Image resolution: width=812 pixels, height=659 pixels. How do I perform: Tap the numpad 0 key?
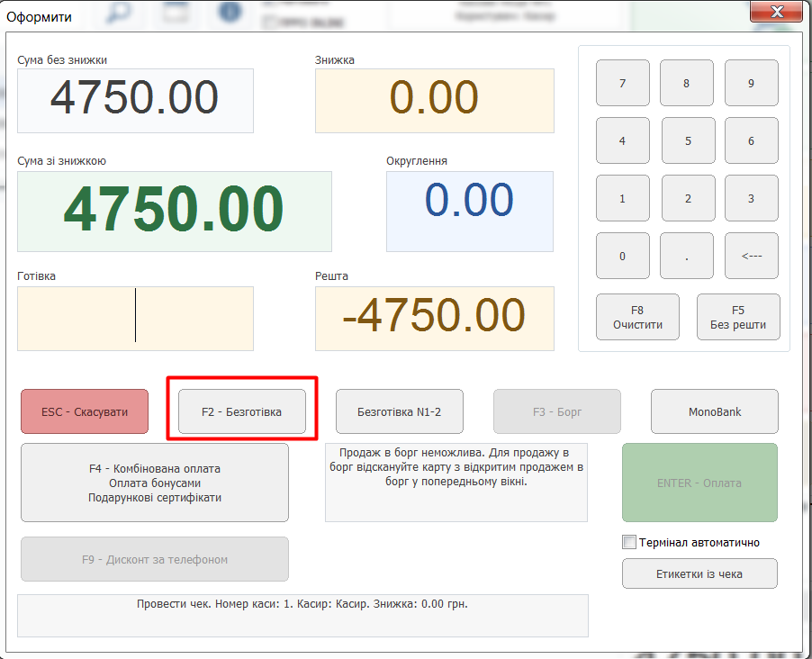622,256
